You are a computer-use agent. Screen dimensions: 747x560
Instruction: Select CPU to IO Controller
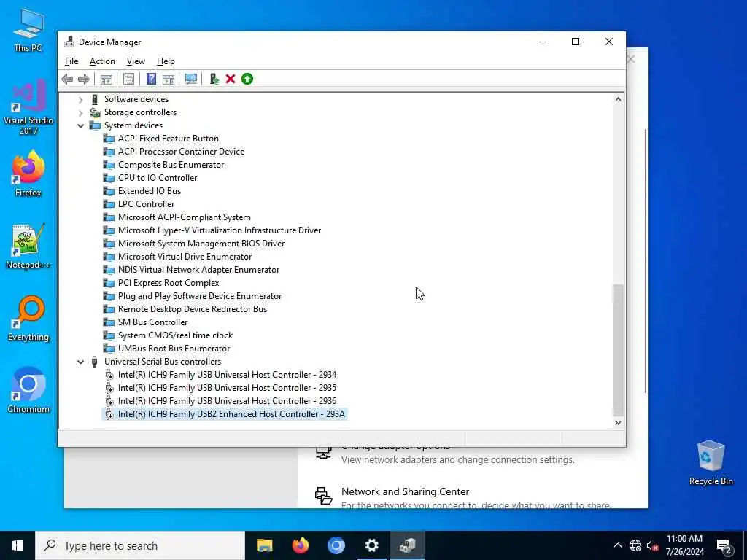point(158,178)
